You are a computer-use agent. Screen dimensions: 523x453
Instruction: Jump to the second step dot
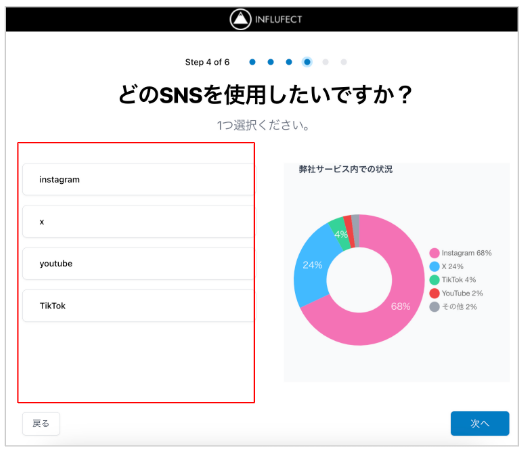tap(271, 62)
